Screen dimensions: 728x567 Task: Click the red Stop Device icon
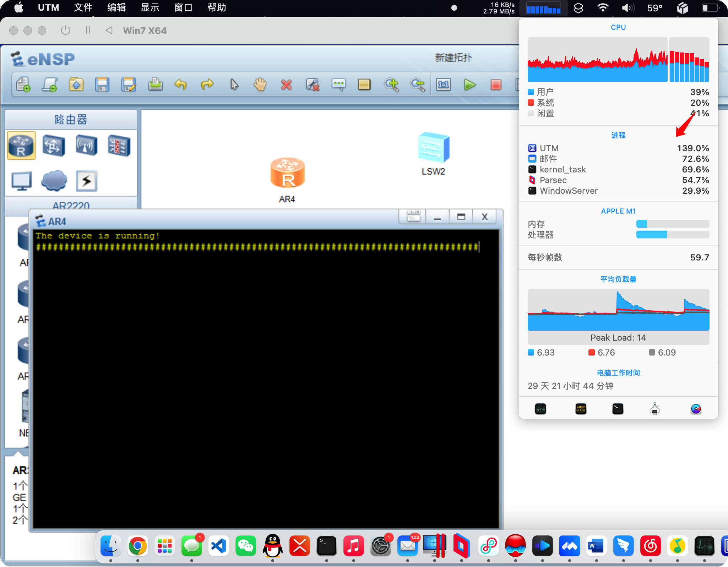[x=496, y=85]
